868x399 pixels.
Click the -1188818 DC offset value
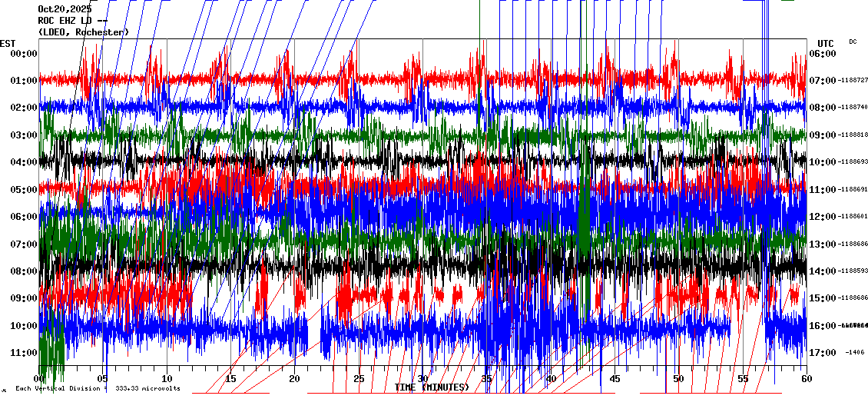(x=853, y=135)
